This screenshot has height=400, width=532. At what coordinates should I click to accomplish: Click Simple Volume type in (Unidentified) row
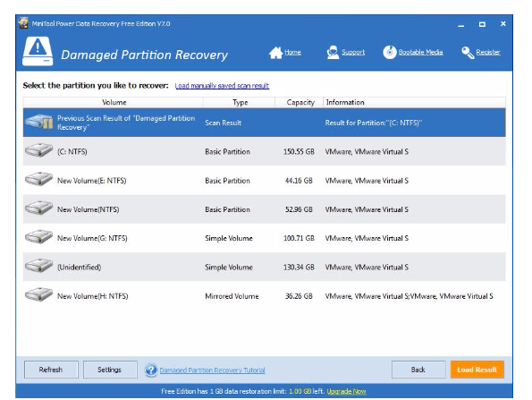(x=229, y=268)
